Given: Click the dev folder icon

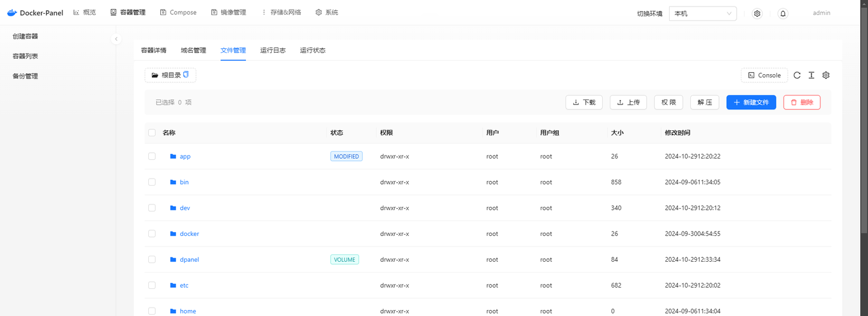Looking at the screenshot, I should click(173, 208).
